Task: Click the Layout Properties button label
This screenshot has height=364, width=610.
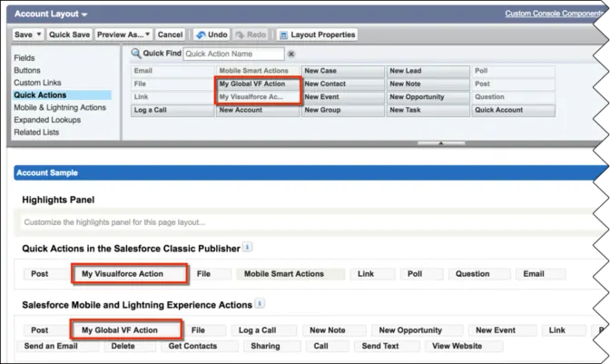Action: (323, 34)
